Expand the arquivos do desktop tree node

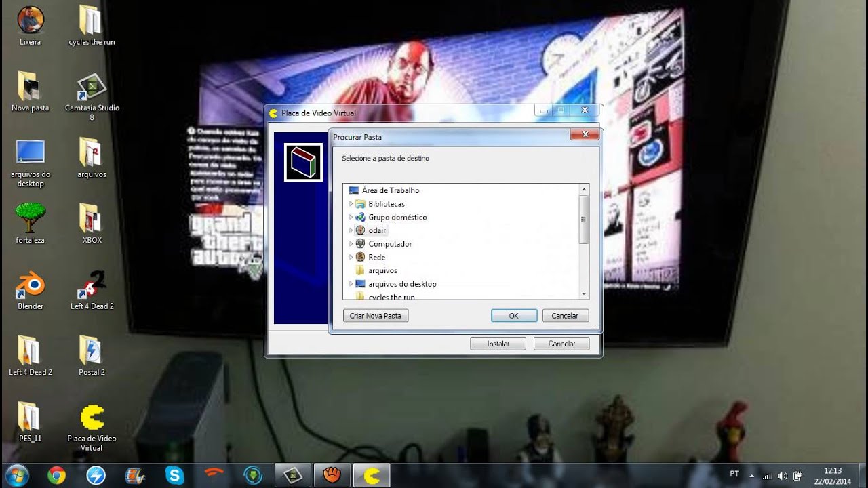pyautogui.click(x=351, y=284)
